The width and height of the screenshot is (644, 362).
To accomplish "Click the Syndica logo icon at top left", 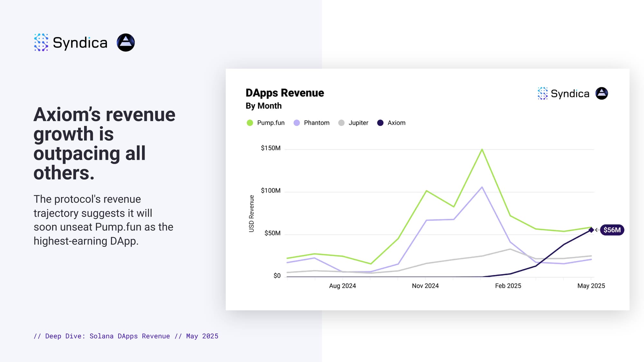I will click(41, 42).
